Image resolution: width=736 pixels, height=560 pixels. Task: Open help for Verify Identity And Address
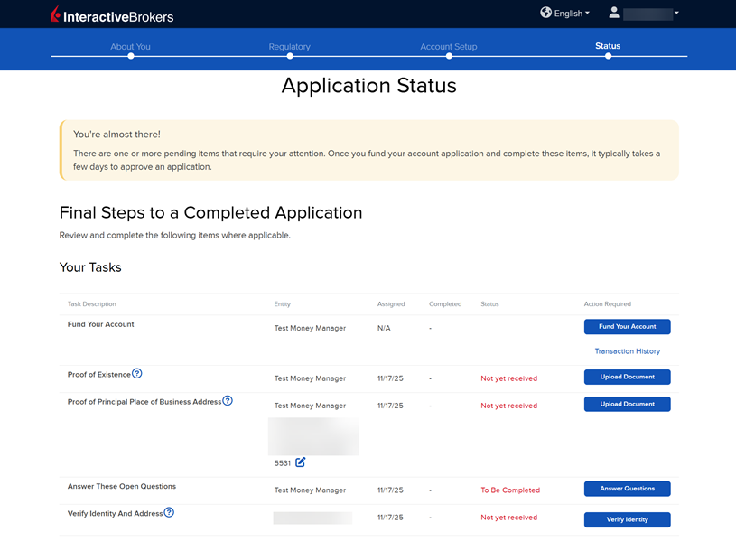point(169,513)
